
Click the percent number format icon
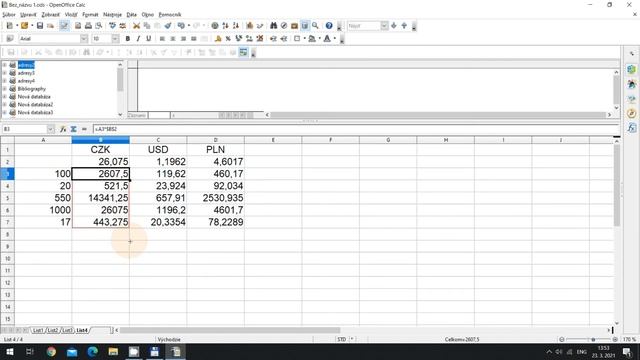pos(228,38)
